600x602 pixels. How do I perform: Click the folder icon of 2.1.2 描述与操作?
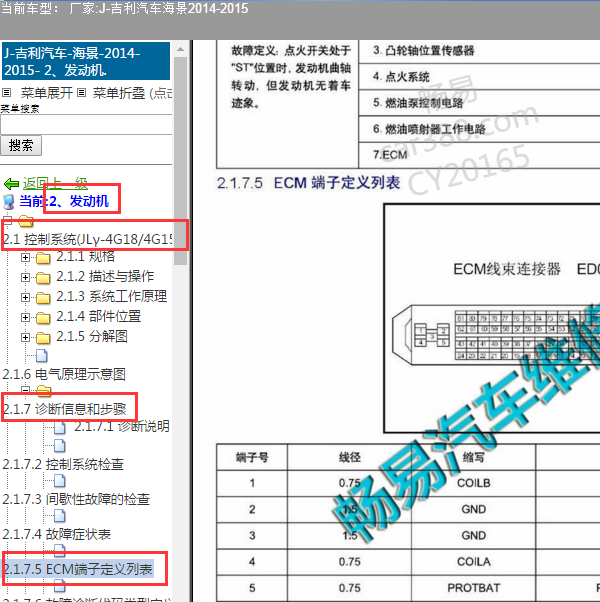(x=43, y=278)
